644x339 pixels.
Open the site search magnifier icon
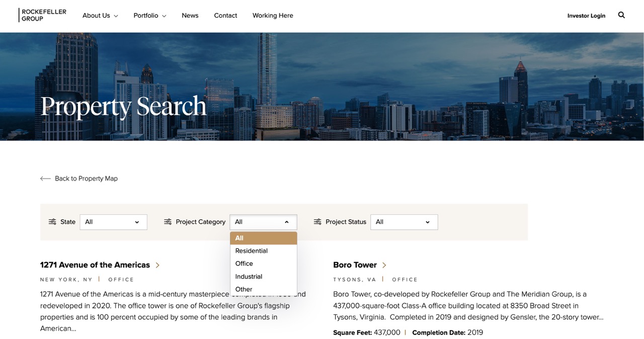621,15
